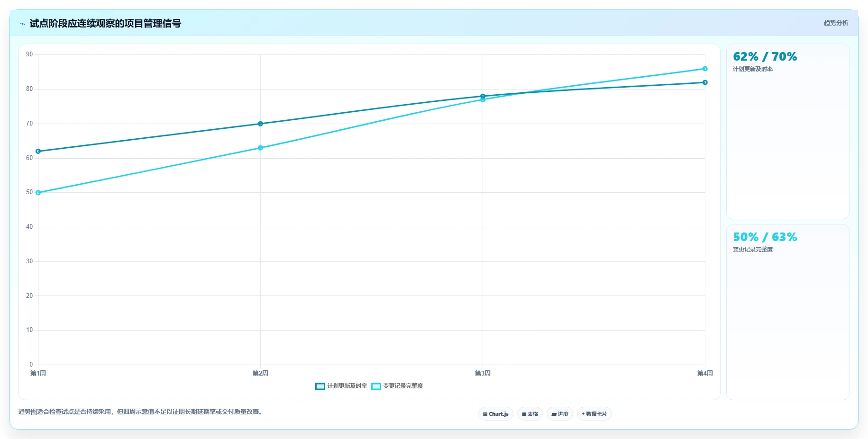868x439 pixels.
Task: Click the 50% / 63% KPI value
Action: coord(765,237)
